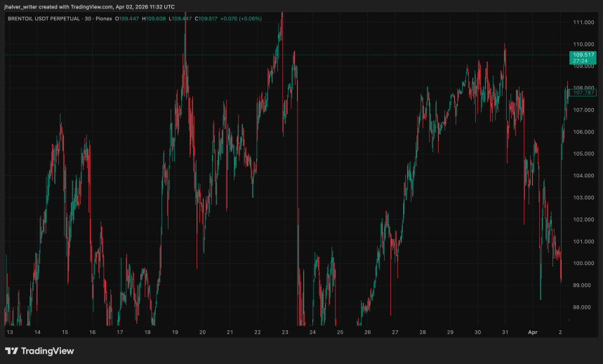Click the 105.000 price axis label
Viewport: 603px width, 364px height.
click(584, 154)
